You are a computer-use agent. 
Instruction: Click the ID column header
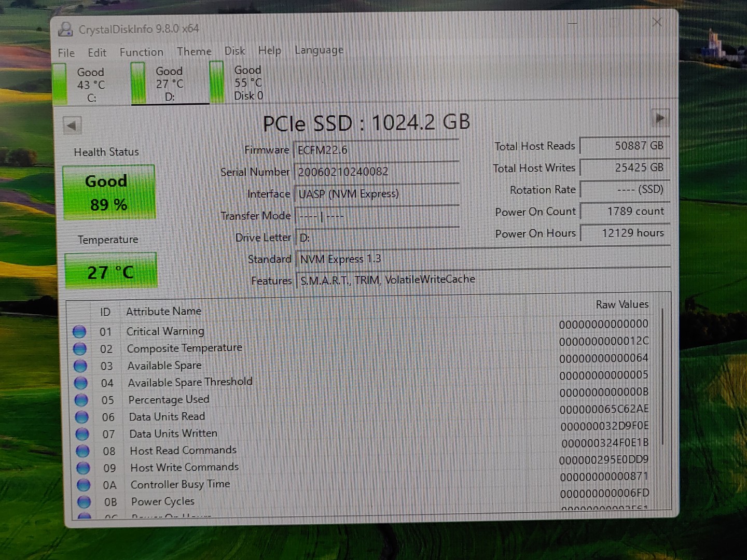pyautogui.click(x=105, y=312)
